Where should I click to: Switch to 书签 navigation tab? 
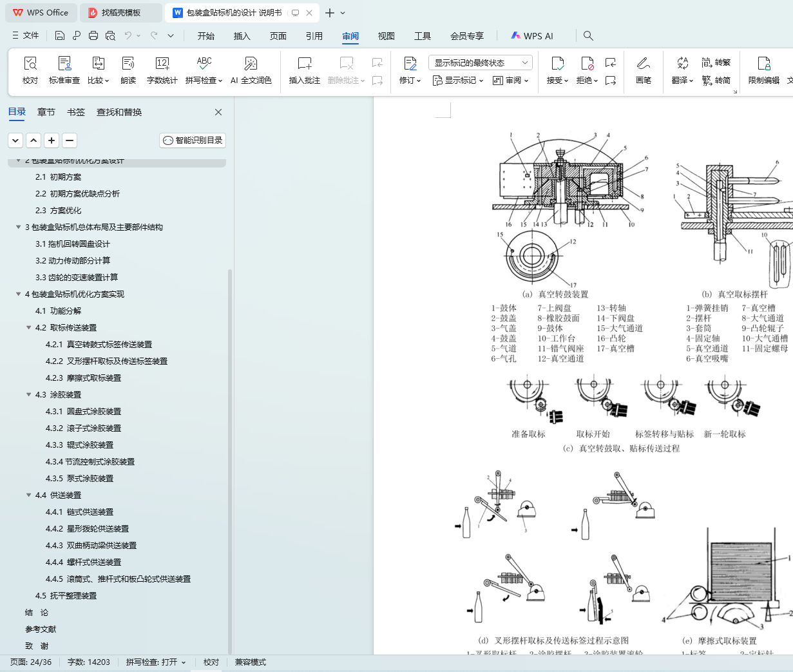(76, 112)
